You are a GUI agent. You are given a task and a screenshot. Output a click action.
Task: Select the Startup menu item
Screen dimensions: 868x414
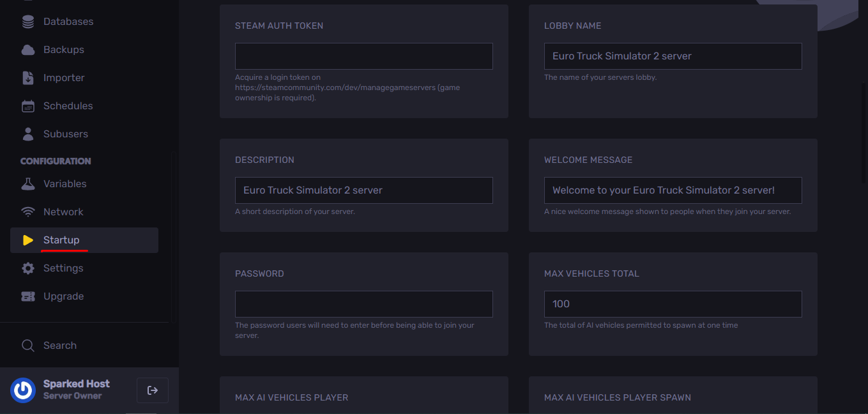[x=84, y=240]
